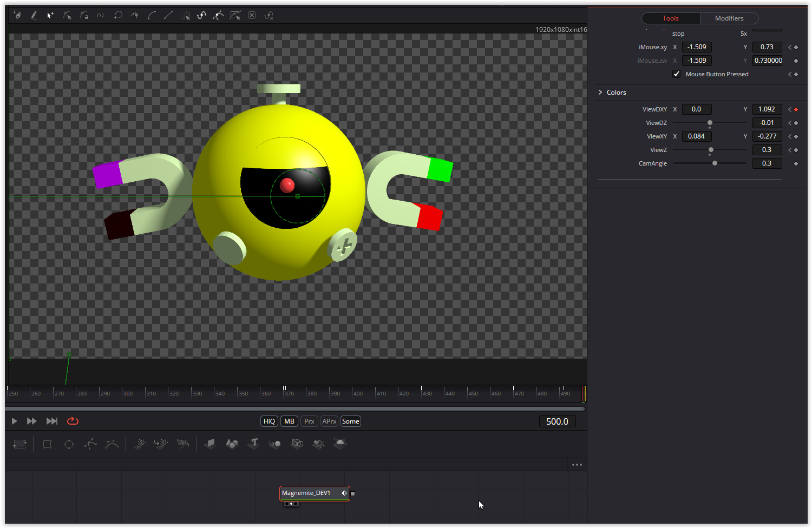Click the iMouse.xy X value field
The image size is (812, 528).
[697, 47]
